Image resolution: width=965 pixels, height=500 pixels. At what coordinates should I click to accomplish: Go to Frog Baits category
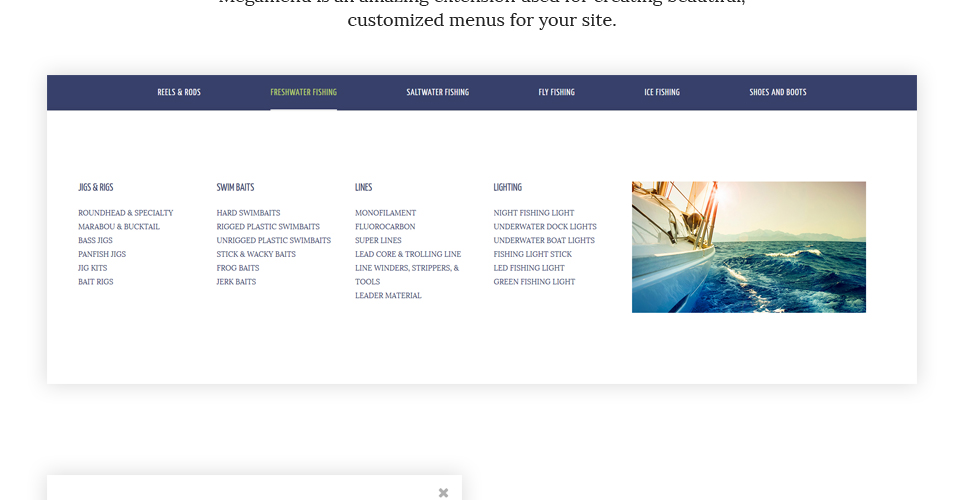(238, 268)
